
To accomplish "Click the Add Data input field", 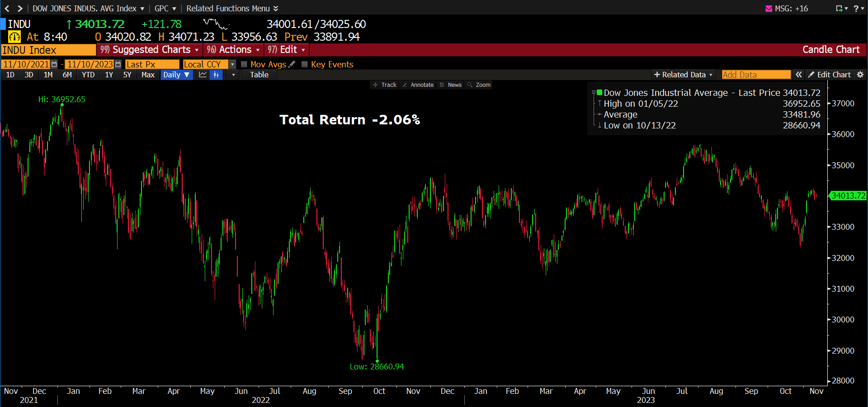I will click(x=756, y=75).
